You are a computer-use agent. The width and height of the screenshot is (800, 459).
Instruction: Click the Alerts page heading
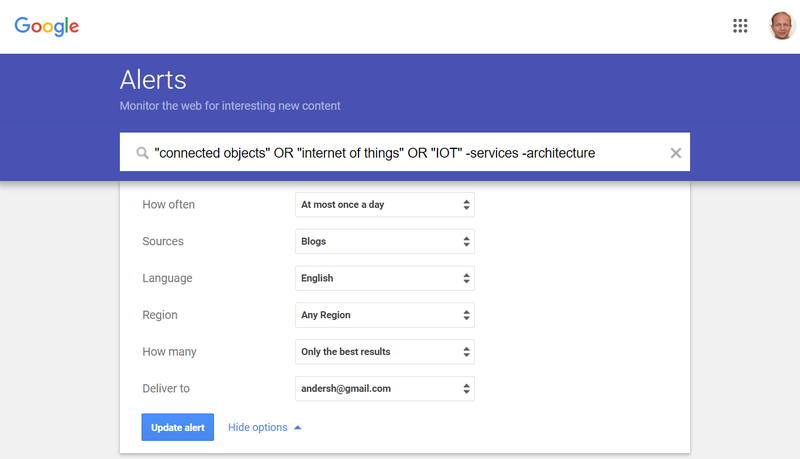(x=153, y=80)
